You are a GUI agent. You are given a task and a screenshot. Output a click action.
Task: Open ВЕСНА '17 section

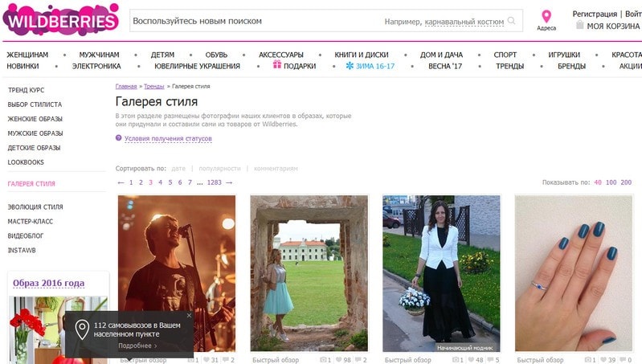click(445, 66)
